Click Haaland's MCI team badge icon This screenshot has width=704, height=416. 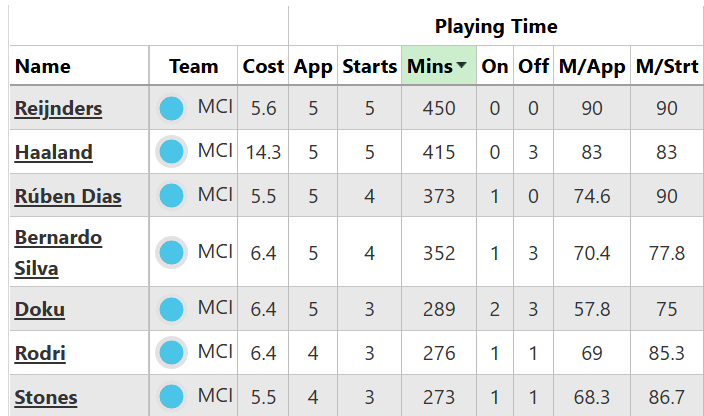172,152
